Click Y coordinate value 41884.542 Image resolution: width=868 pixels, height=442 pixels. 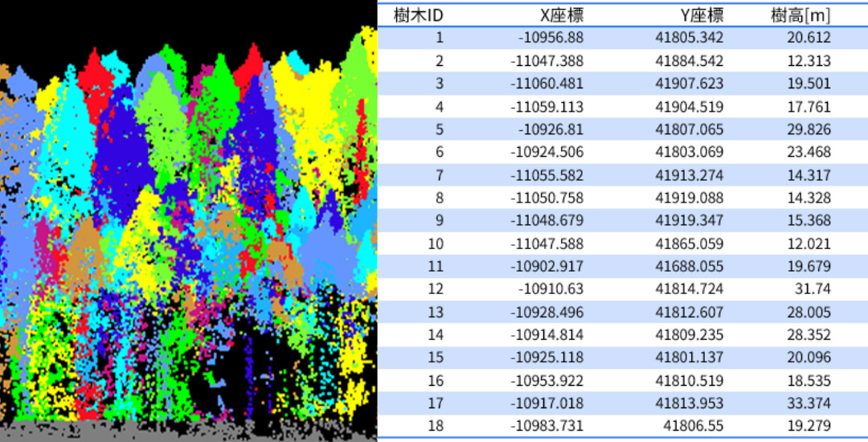coord(690,60)
